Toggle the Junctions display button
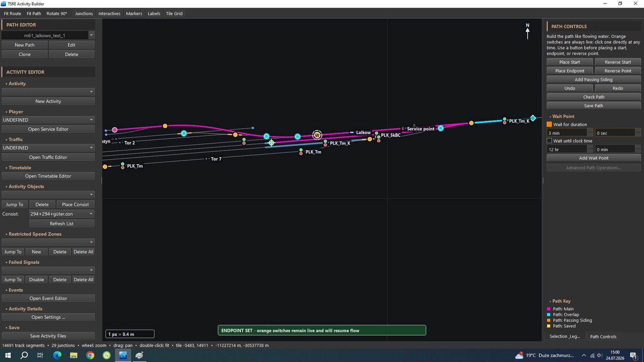Image resolution: width=644 pixels, height=362 pixels. pyautogui.click(x=84, y=13)
